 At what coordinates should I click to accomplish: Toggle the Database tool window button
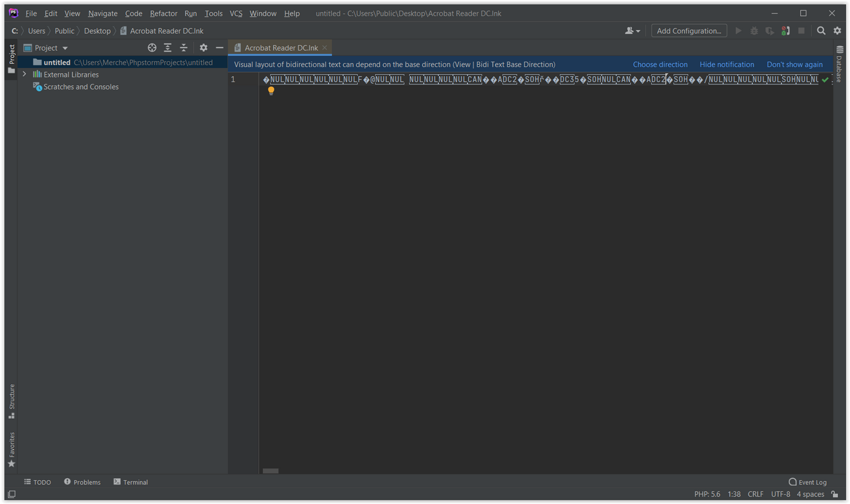point(839,64)
